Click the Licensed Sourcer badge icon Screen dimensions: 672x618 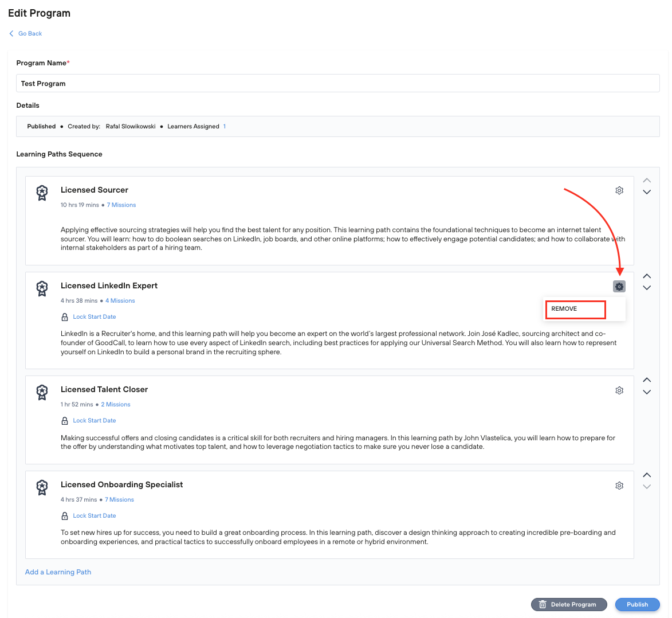pos(42,193)
